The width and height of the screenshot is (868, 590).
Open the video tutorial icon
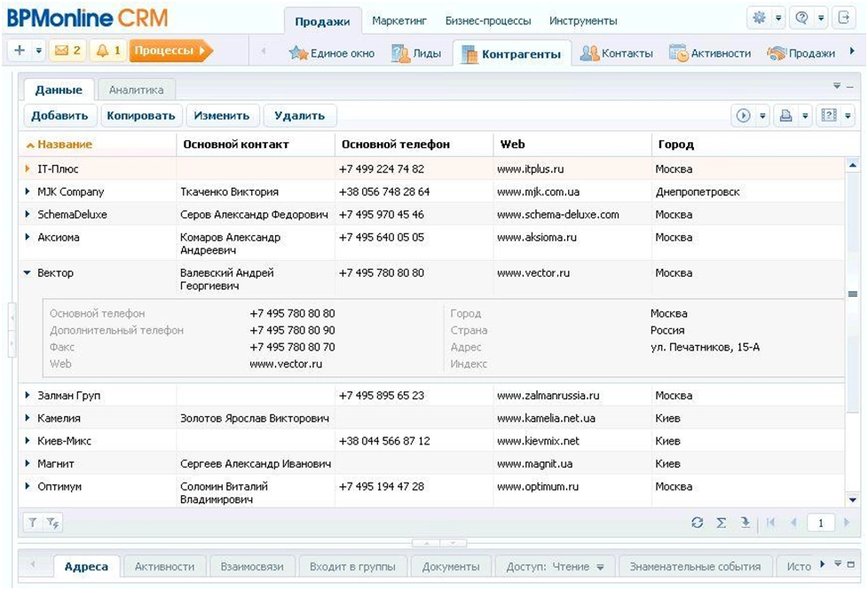[x=829, y=116]
